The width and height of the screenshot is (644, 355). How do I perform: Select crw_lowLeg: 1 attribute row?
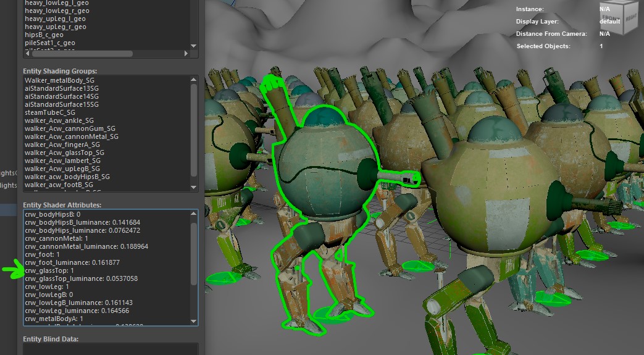[47, 286]
